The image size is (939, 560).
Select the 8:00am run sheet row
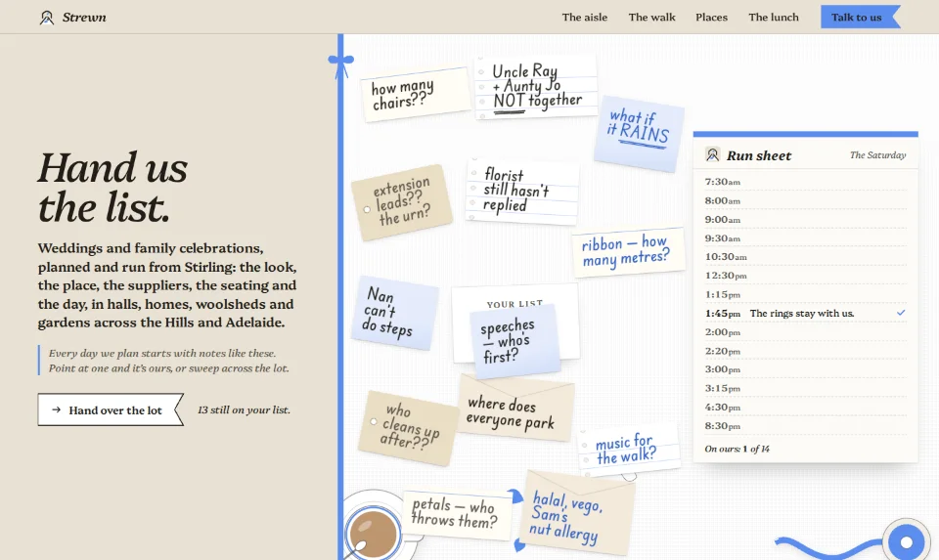point(805,200)
